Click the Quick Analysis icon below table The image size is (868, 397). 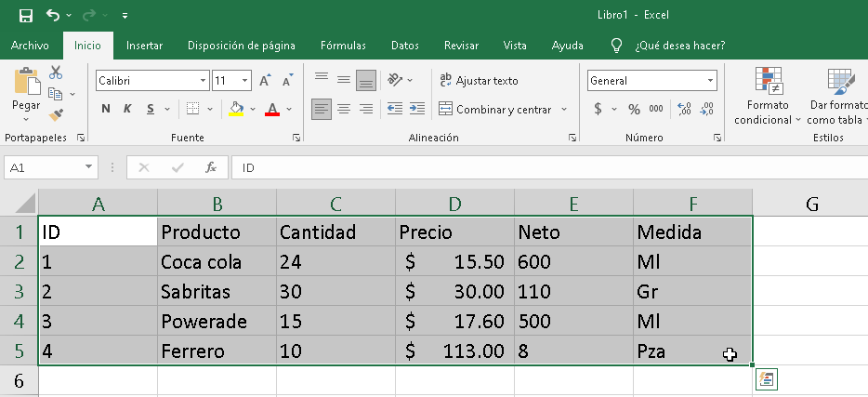pyautogui.click(x=767, y=379)
